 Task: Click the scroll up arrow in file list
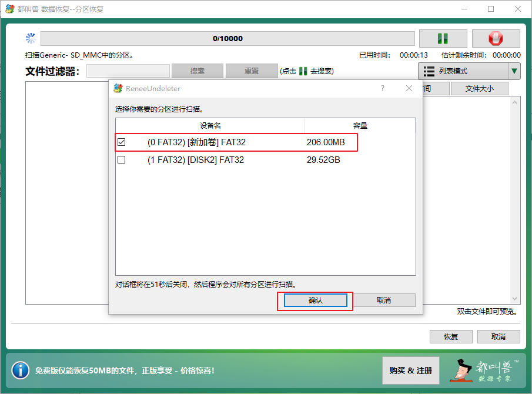point(515,102)
